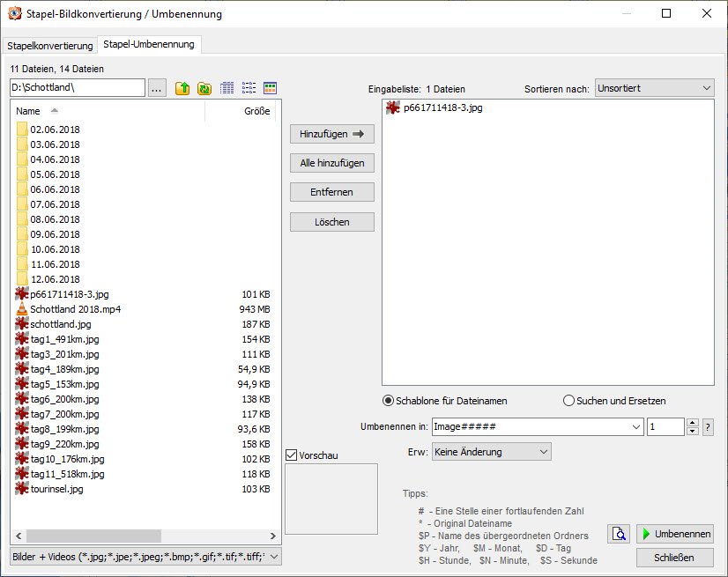Screen dimensions: 728x577
Task: Switch file list to details view icon
Action: (x=227, y=88)
